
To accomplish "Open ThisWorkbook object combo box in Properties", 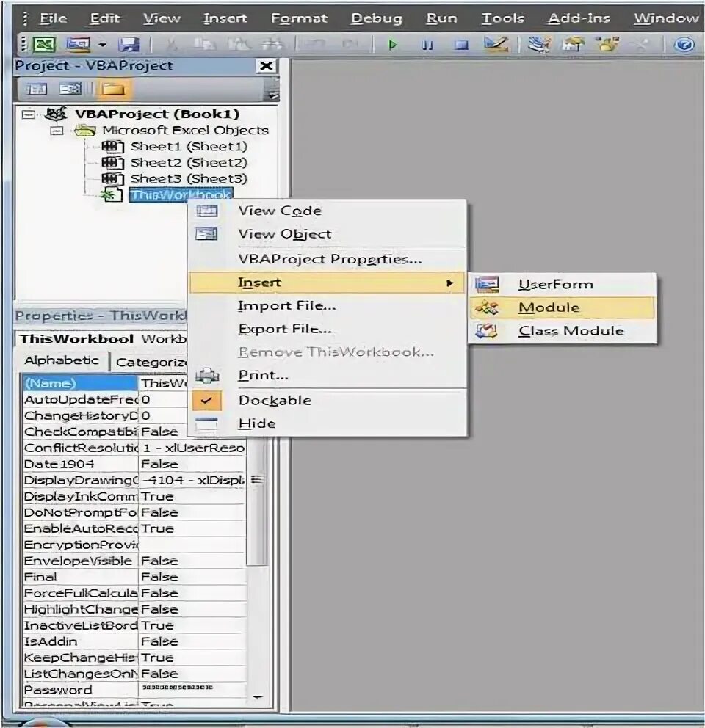I will [x=102, y=339].
